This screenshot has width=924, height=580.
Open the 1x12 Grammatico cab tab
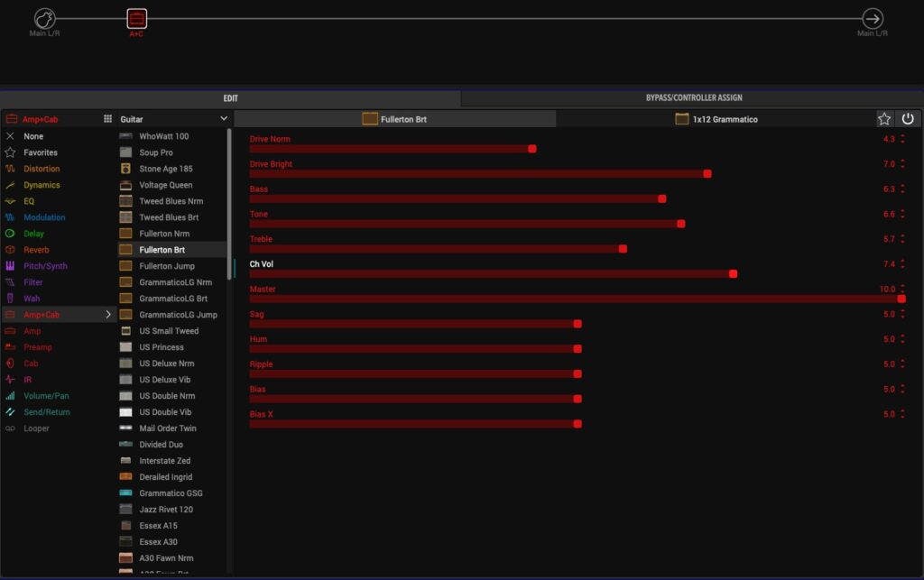coord(716,119)
